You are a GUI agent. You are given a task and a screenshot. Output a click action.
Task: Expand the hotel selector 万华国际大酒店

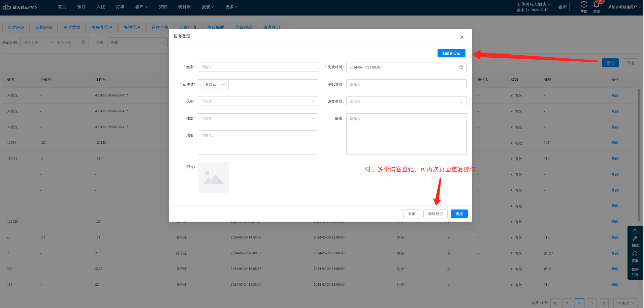click(533, 4)
